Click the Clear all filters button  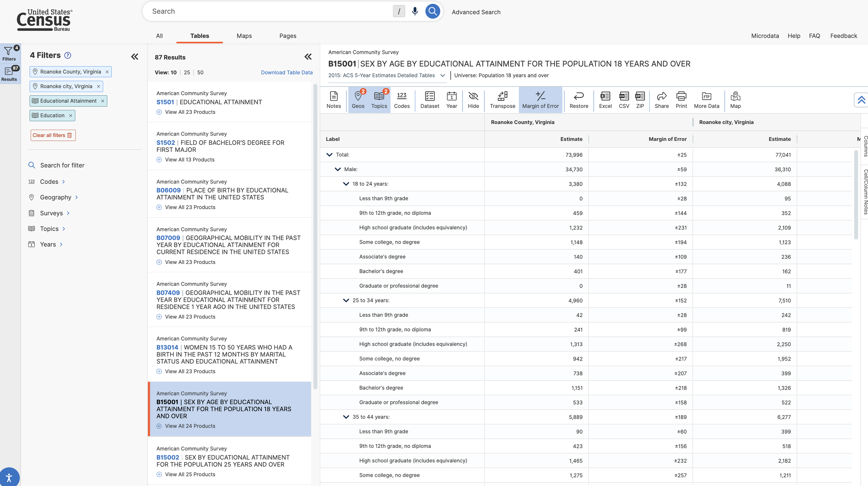click(x=53, y=135)
